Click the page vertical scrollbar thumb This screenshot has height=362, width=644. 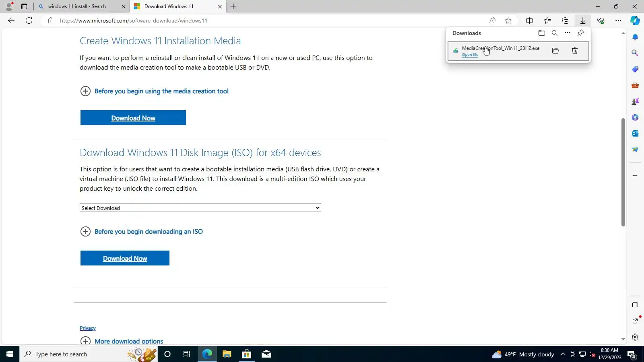point(623,172)
